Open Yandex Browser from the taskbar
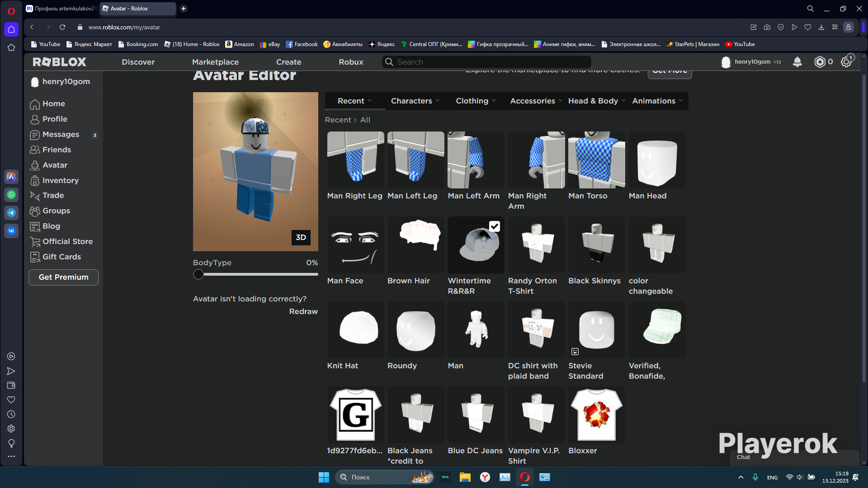 point(485,477)
